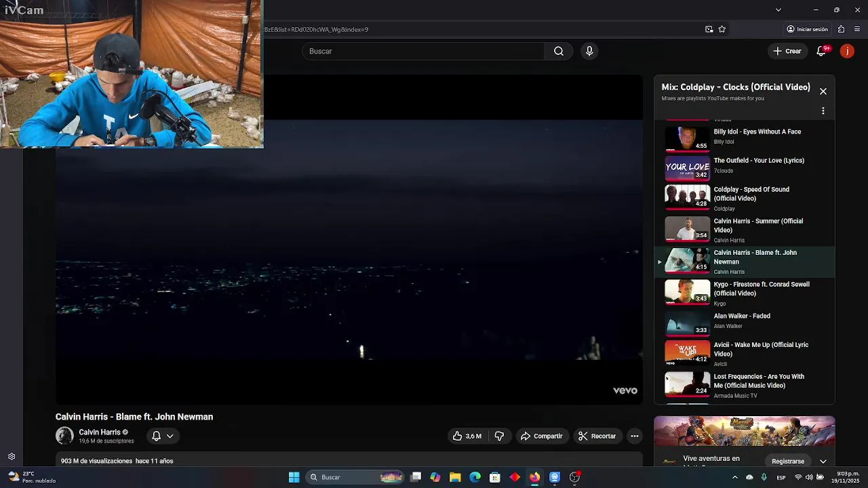The height and width of the screenshot is (488, 868).
Task: Open the volume icon in system tray
Action: coord(809,477)
